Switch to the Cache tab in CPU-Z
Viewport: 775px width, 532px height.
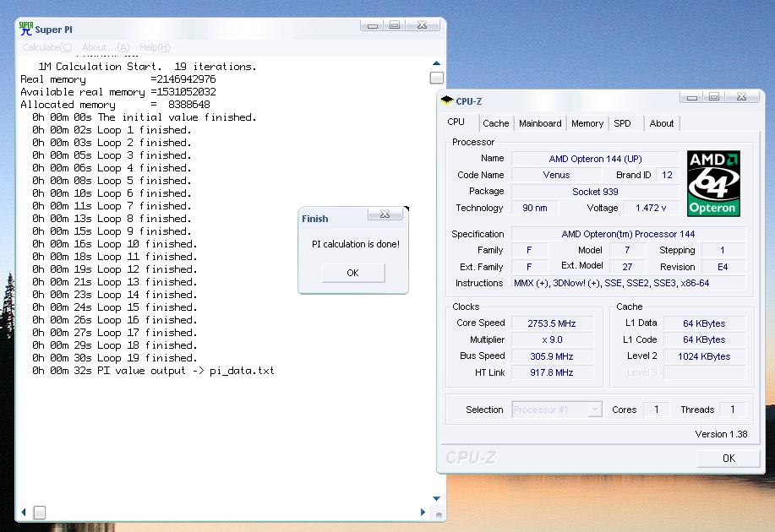pos(496,123)
